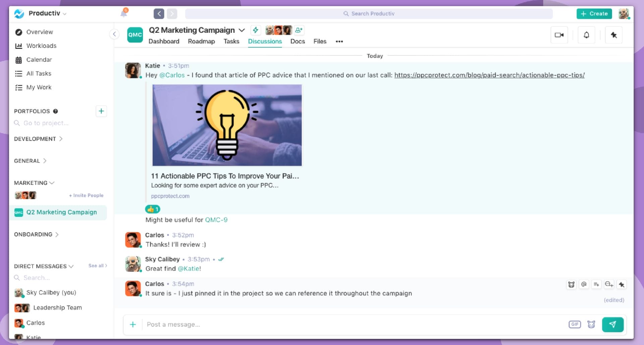Add a new portfolio with plus icon
This screenshot has width=644, height=345.
[101, 111]
